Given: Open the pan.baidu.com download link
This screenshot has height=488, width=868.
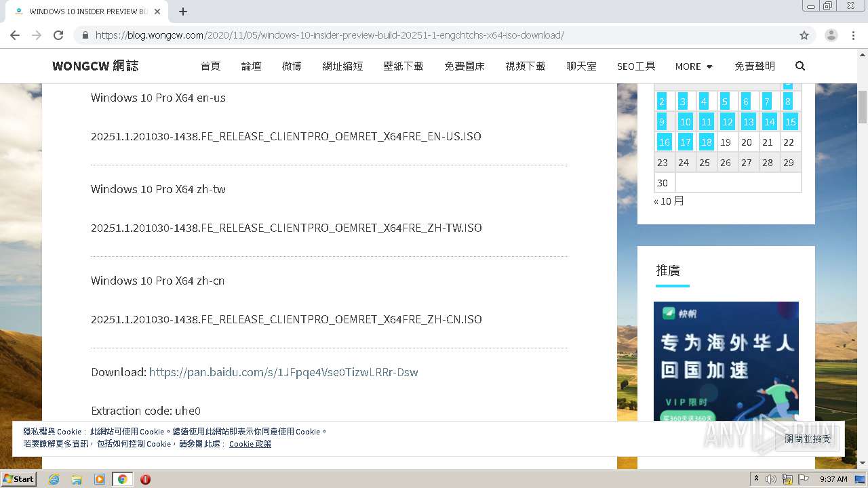Looking at the screenshot, I should point(283,372).
